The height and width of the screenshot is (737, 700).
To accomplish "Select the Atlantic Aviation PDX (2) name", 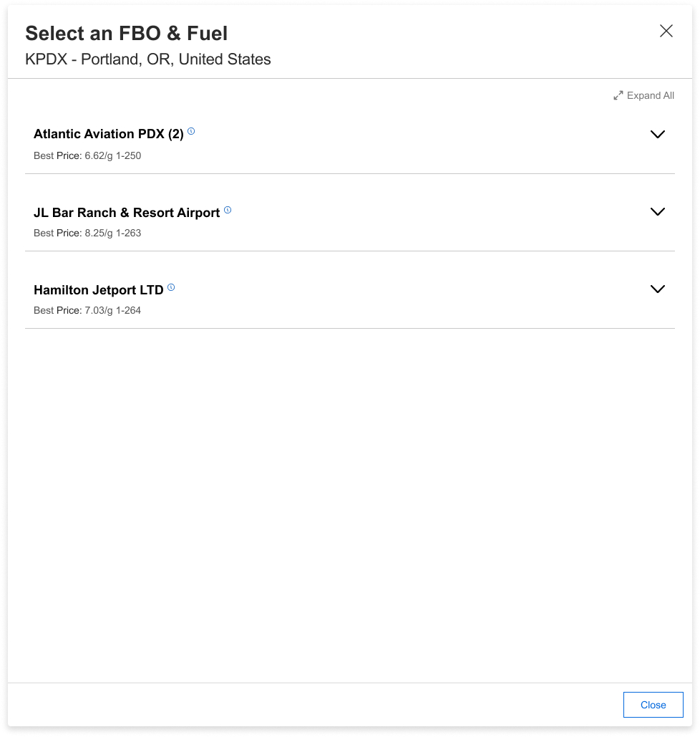I will coord(108,134).
